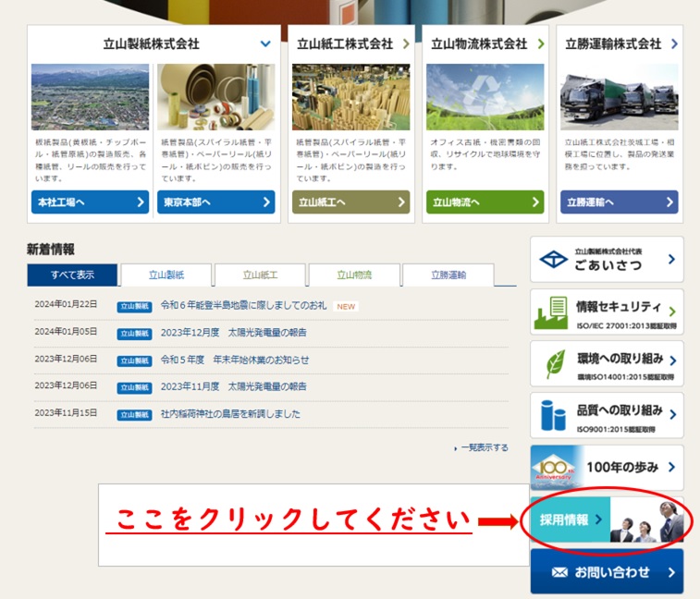
Task: Switch to the 立山製紙 news tab
Action: [166, 275]
